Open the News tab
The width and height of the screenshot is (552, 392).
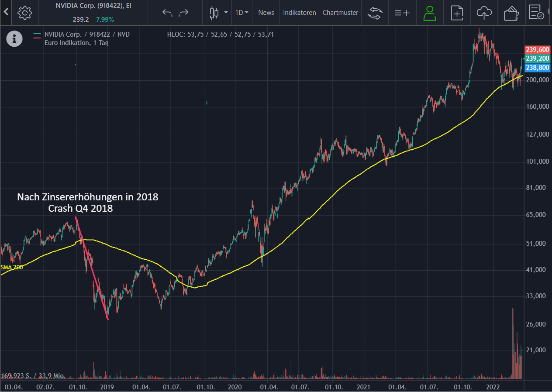266,13
